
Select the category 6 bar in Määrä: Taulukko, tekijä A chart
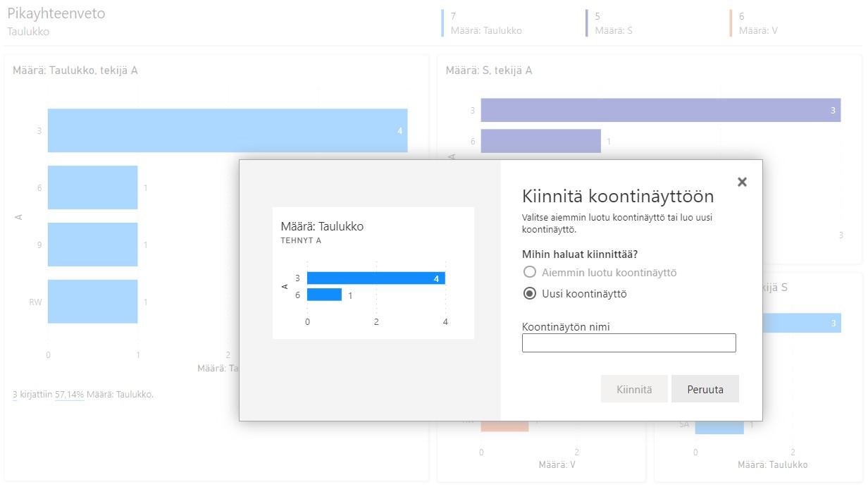click(92, 187)
